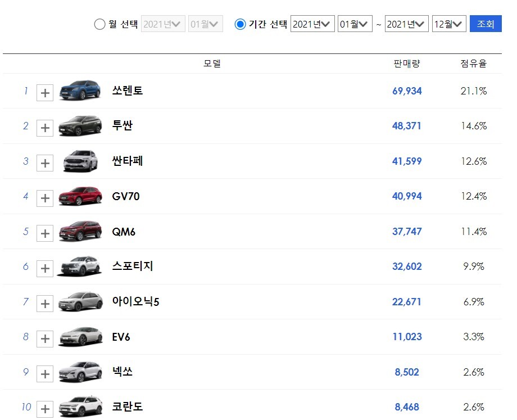Open the period end month 12월 dropdown
517x420 pixels.
[449, 24]
